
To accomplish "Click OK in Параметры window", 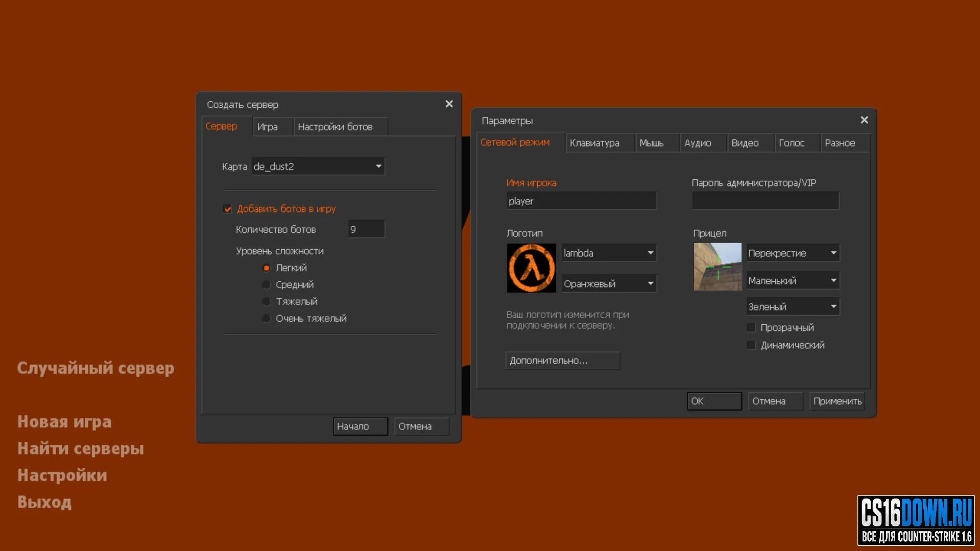I will coord(714,401).
